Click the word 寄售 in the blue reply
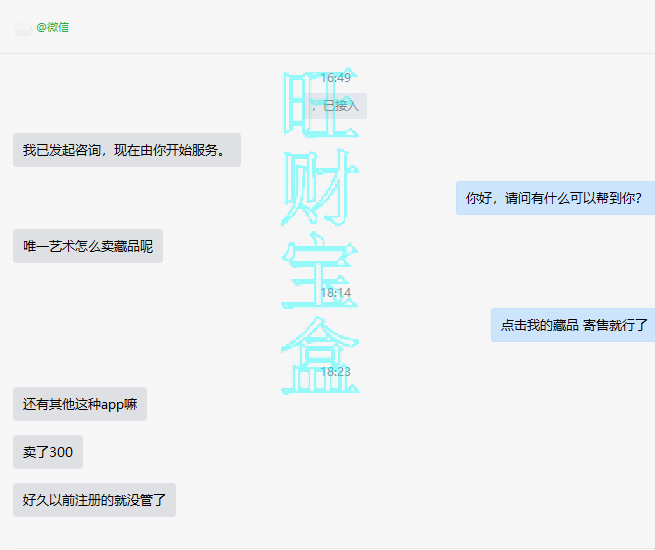 tap(596, 325)
